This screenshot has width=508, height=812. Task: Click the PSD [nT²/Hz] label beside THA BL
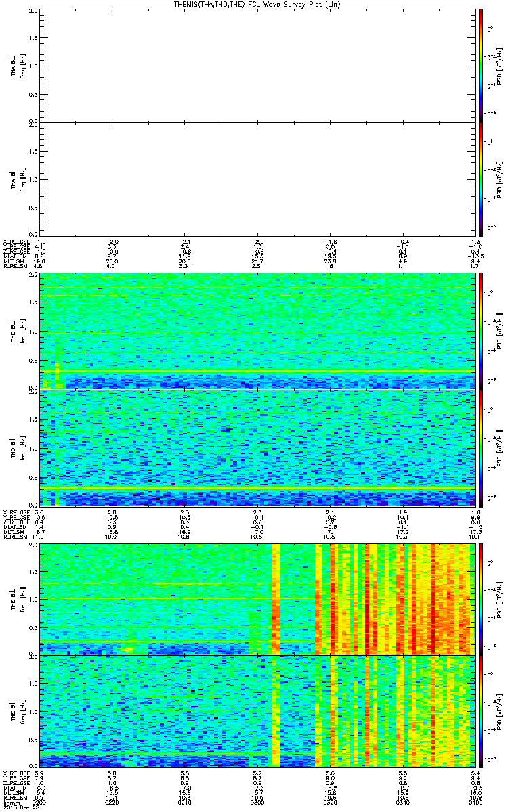click(x=500, y=65)
